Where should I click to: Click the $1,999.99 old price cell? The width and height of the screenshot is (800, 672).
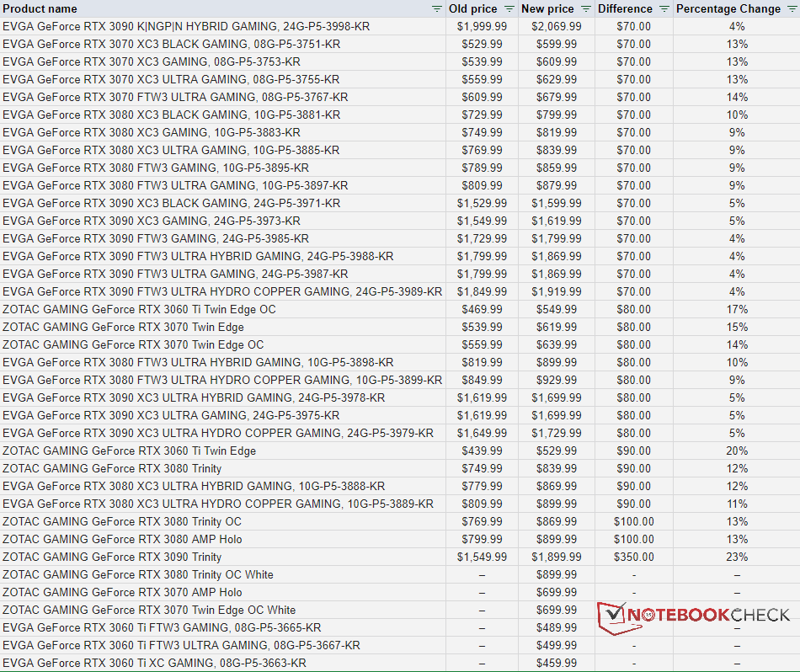coord(482,26)
